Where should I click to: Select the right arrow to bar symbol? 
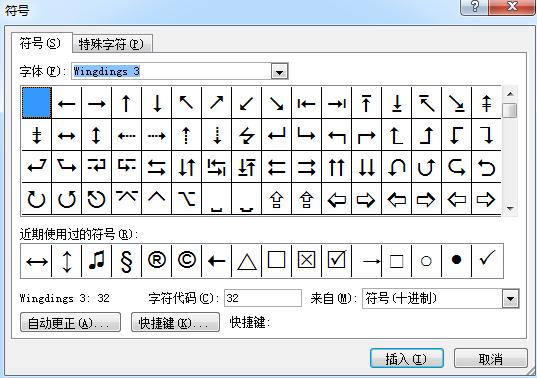336,103
